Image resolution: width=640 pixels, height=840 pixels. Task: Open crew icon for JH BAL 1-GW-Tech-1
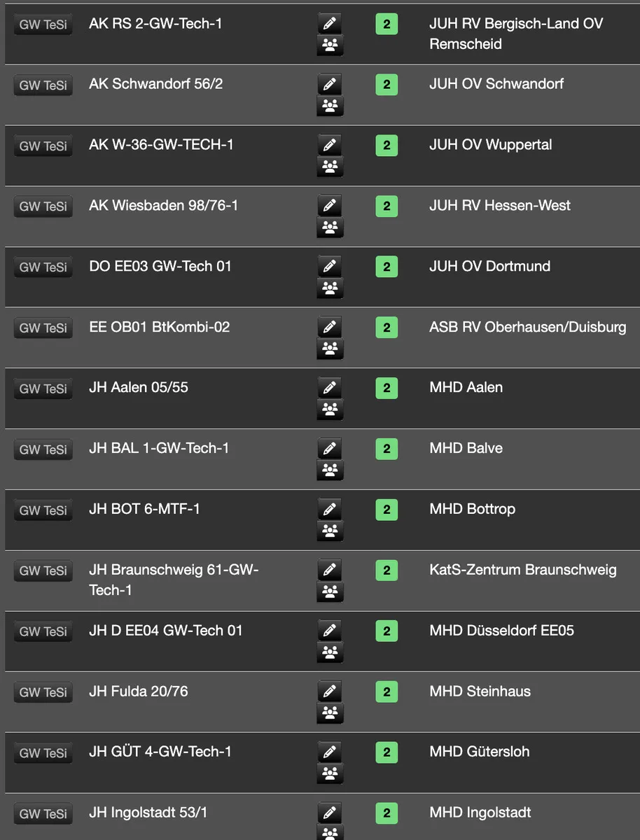coord(330,471)
